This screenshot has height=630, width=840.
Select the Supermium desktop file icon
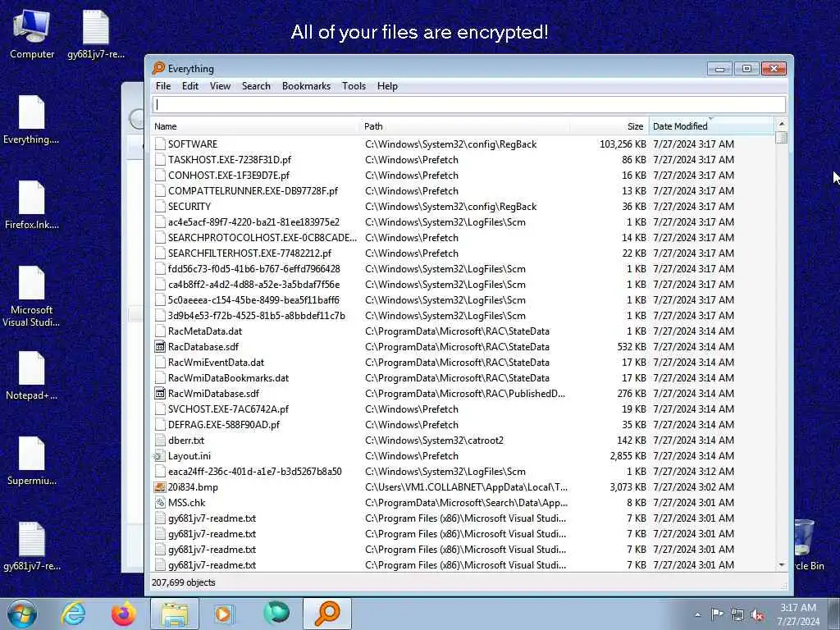point(32,461)
